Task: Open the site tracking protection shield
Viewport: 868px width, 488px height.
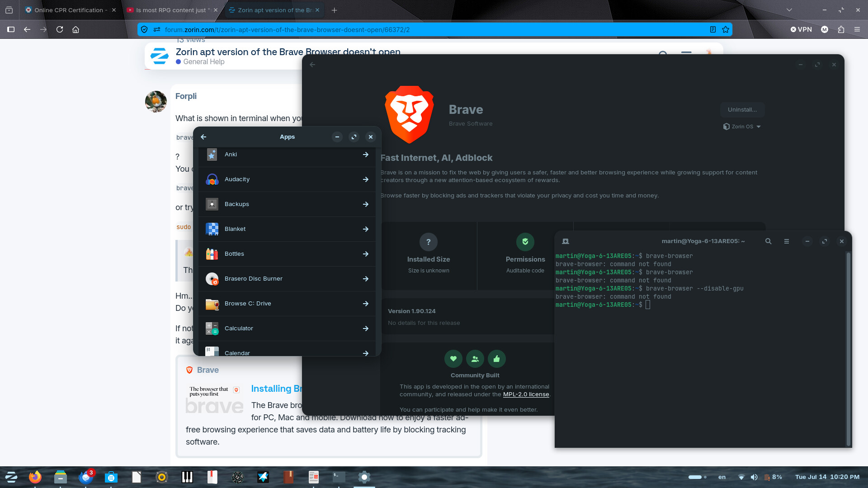Action: [144, 29]
